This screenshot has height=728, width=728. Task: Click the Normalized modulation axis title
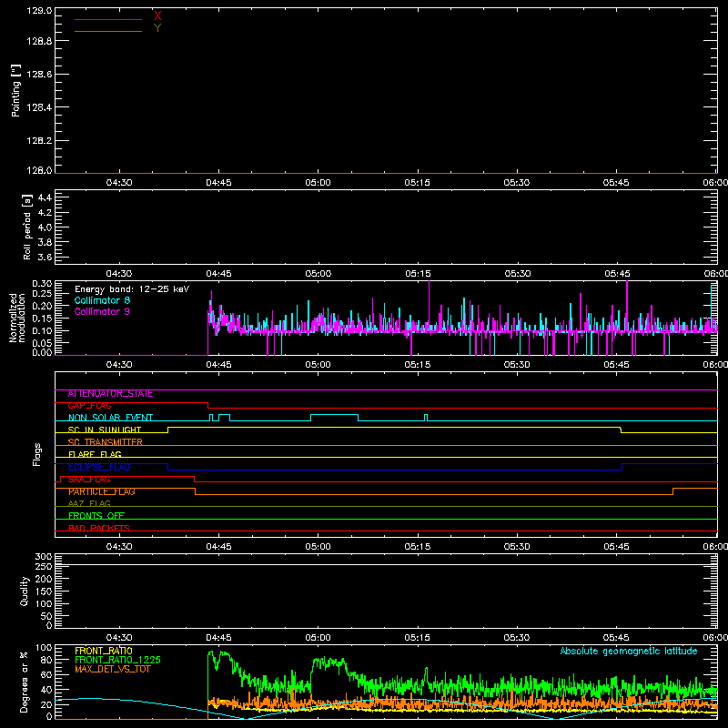[x=17, y=318]
